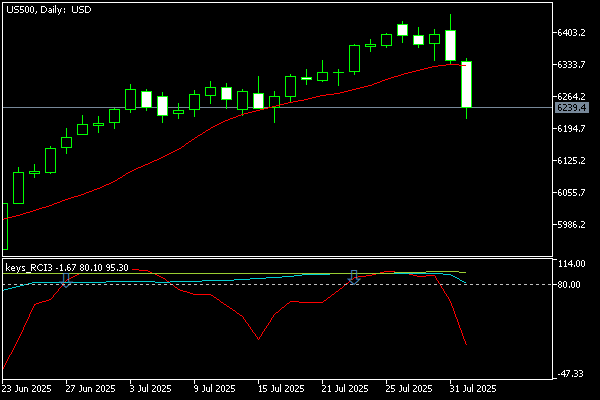Screen dimensions: 600x400
Task: Click the 3 Jul 2025 date label
Action: click(x=150, y=389)
